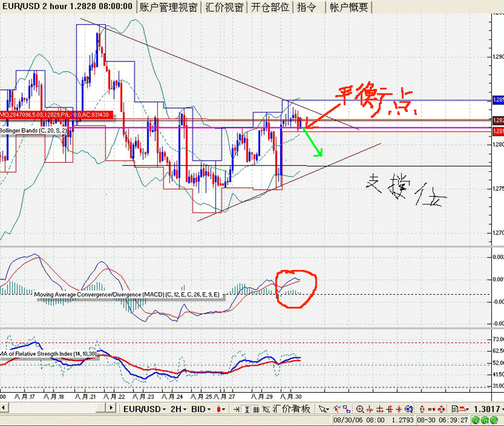Switch to the 账户管理视窗 tab
Image resolution: width=504 pixels, height=426 pixels.
tap(168, 7)
